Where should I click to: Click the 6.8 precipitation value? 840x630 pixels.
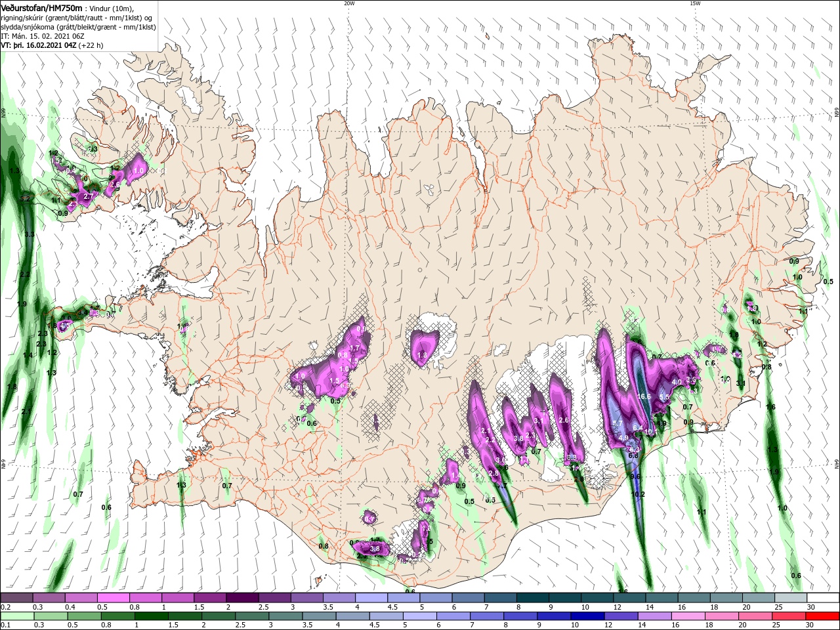[633, 455]
